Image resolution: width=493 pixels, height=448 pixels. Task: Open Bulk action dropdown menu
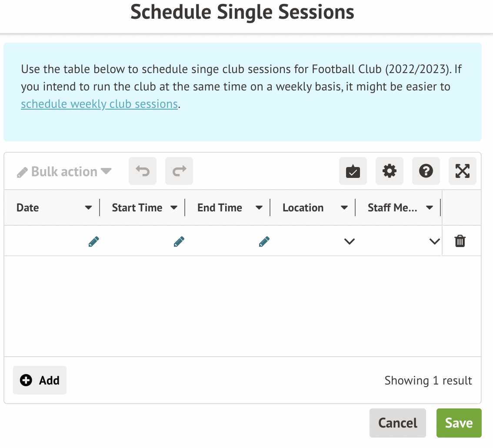coord(64,171)
